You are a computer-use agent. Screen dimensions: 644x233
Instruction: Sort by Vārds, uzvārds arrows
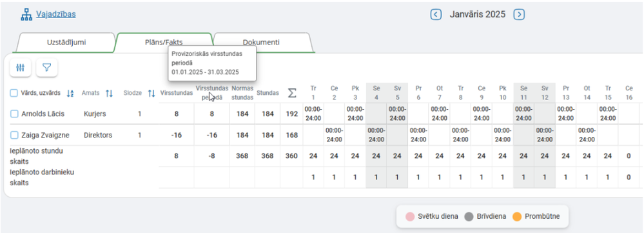coord(70,94)
